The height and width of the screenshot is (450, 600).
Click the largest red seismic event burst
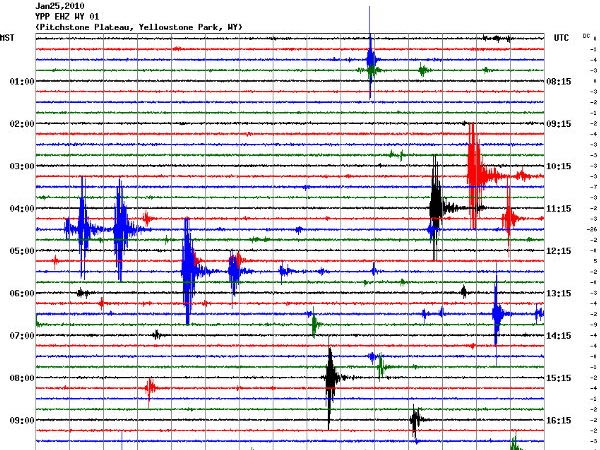tap(474, 164)
